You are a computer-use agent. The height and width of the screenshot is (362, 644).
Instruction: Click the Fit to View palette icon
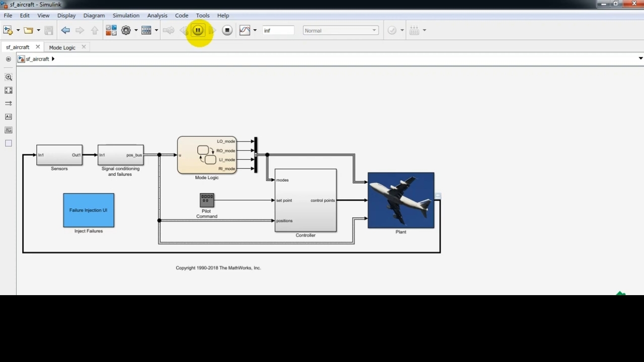[9, 90]
